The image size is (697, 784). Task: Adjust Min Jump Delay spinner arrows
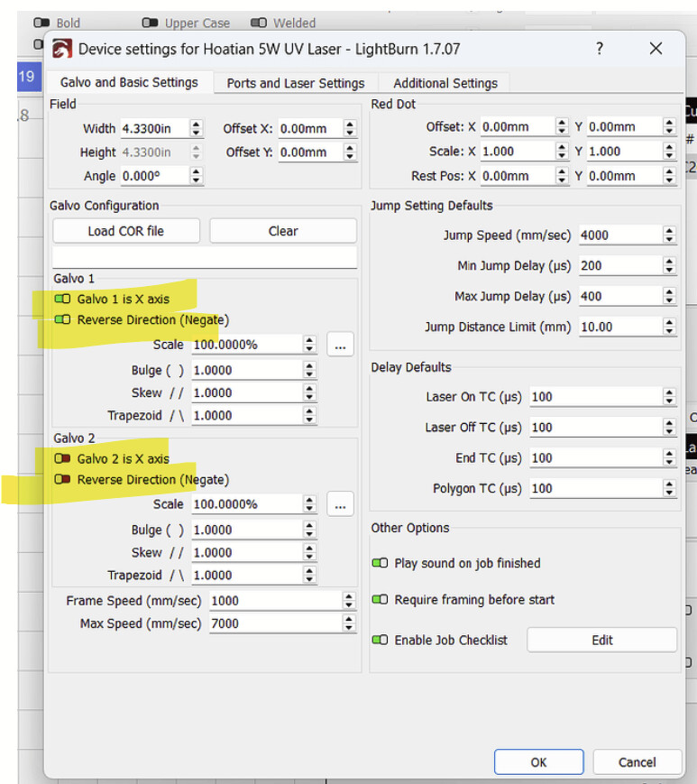tap(670, 265)
